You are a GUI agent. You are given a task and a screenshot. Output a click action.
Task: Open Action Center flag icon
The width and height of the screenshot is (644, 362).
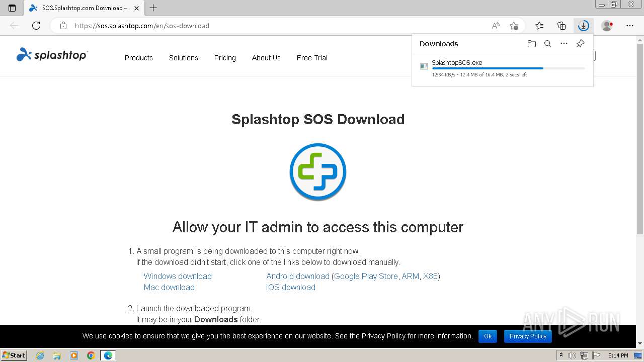coord(595,355)
